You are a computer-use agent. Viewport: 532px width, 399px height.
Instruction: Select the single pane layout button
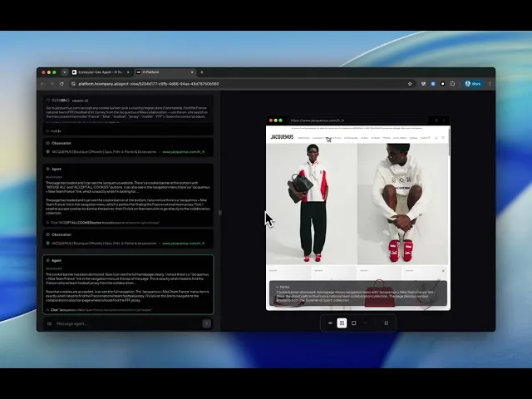click(353, 323)
